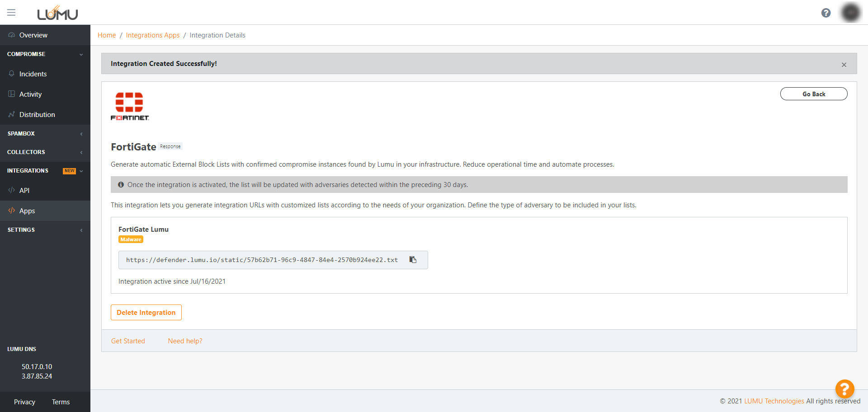Collapse the Compromise sidebar section
This screenshot has height=412, width=868.
click(45, 54)
